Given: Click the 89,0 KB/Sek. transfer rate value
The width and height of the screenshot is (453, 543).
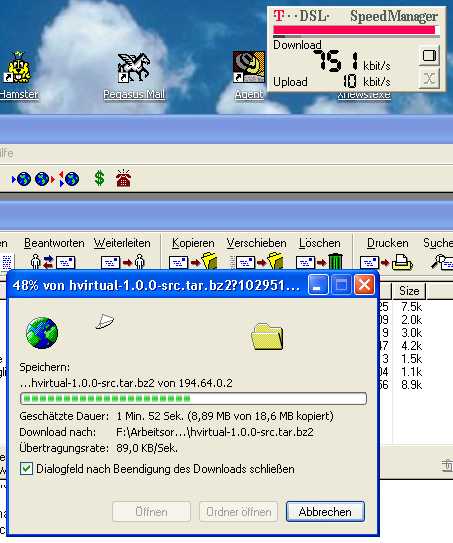Looking at the screenshot, I should click(x=147, y=448).
